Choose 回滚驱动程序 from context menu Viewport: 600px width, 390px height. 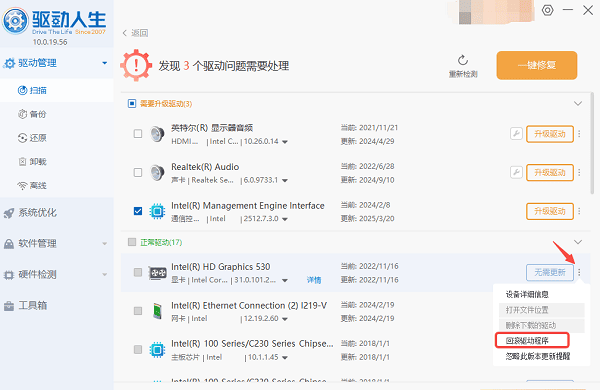pos(532,340)
